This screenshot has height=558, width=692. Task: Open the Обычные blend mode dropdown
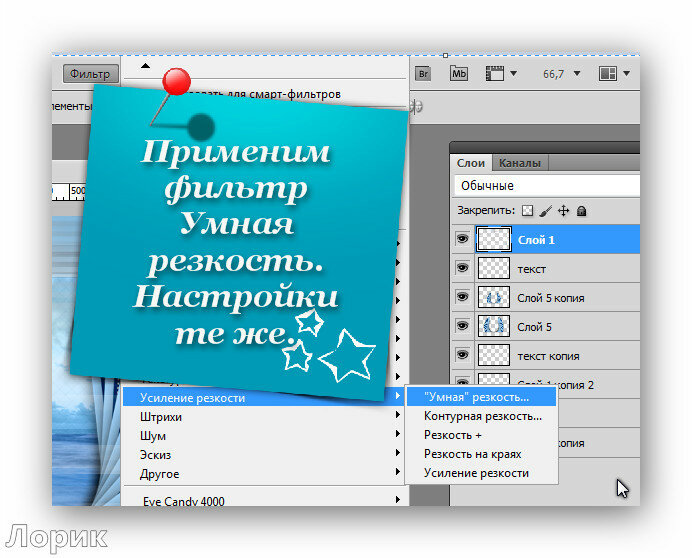click(x=547, y=185)
